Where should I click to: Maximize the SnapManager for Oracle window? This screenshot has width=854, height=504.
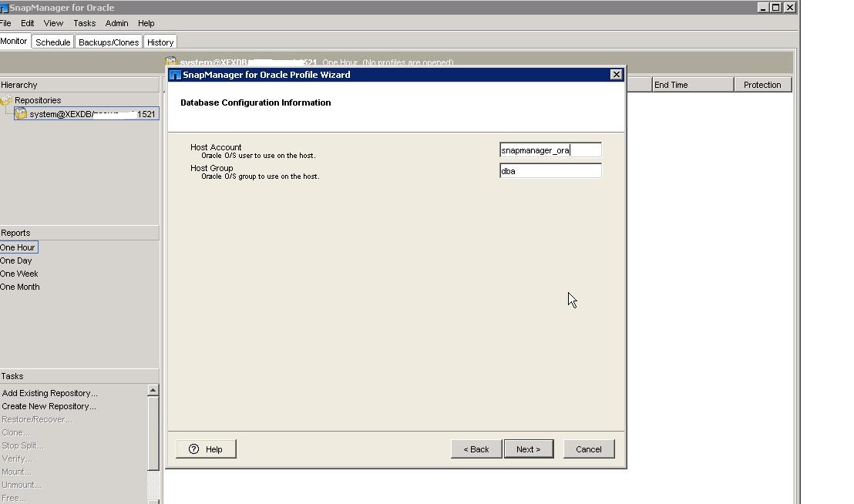(x=775, y=7)
